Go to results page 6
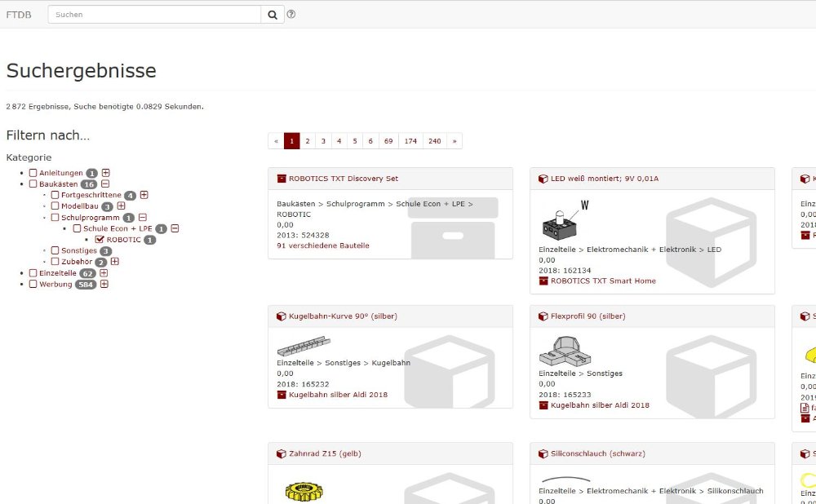This screenshot has height=504, width=816. pyautogui.click(x=370, y=141)
